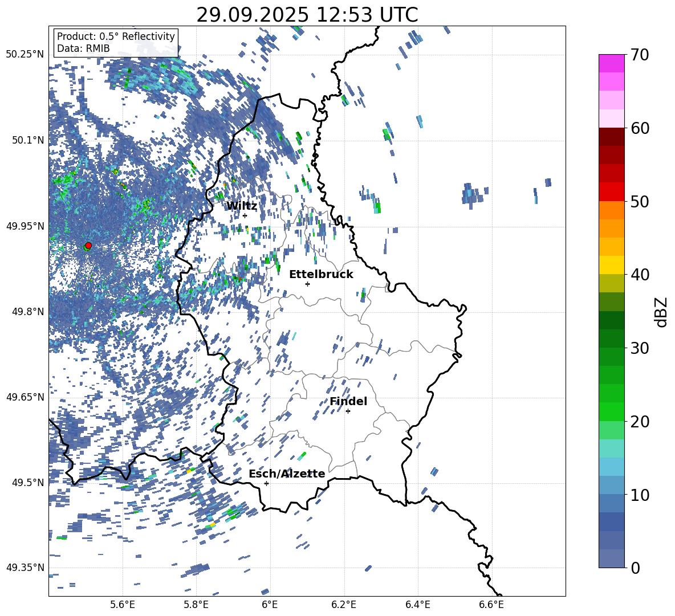Click the 5.8°E longitude label
This screenshot has width=675, height=616.
tap(196, 605)
